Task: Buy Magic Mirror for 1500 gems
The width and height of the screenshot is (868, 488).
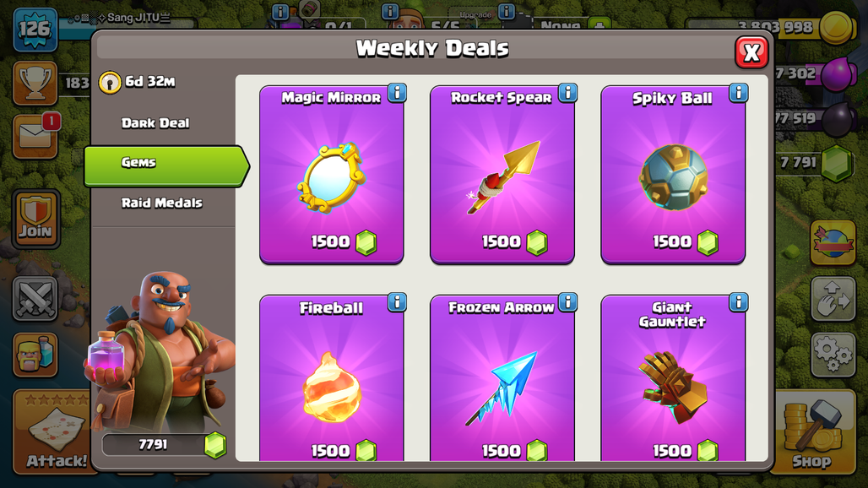Action: pos(343,241)
